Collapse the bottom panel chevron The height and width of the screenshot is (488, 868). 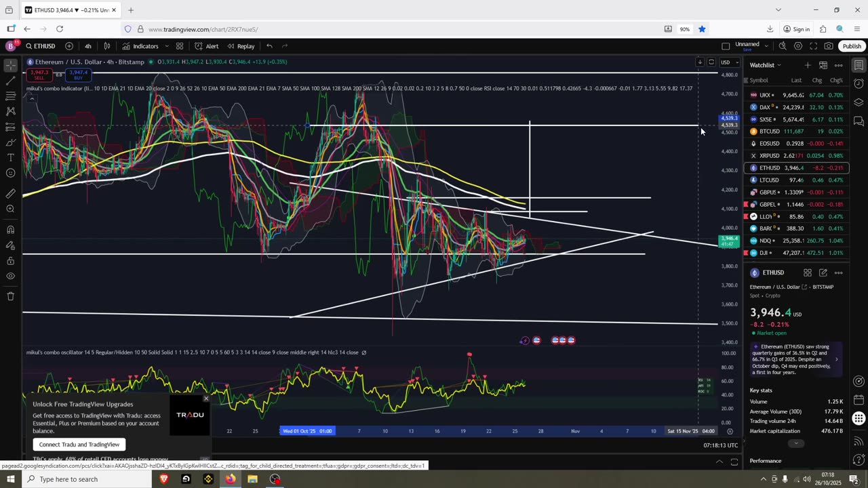point(719,462)
